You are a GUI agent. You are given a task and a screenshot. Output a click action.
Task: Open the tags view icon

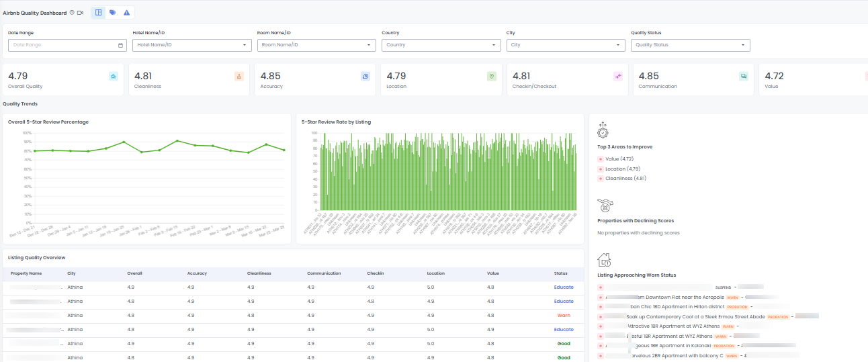click(x=112, y=13)
